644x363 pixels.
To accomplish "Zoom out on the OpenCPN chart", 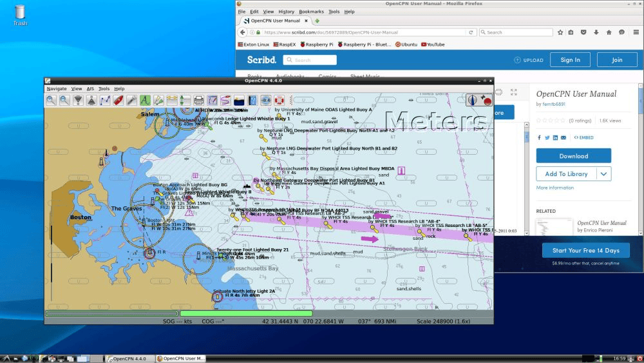I will 64,100.
